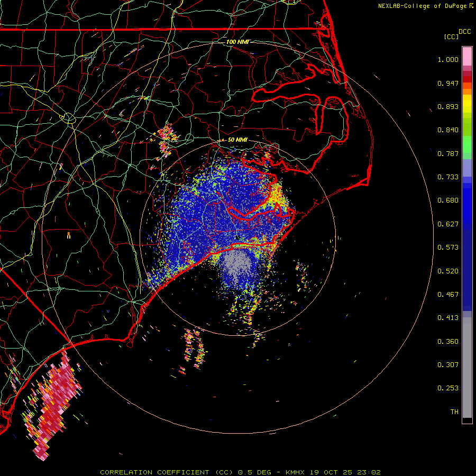Click the 0.467 value on the scale
476x476 pixels.
tap(448, 295)
